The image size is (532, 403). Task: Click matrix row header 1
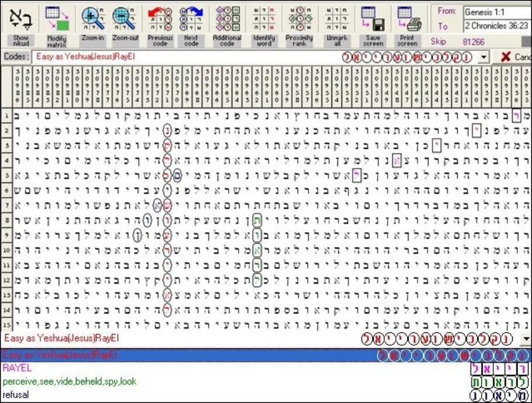pyautogui.click(x=6, y=116)
